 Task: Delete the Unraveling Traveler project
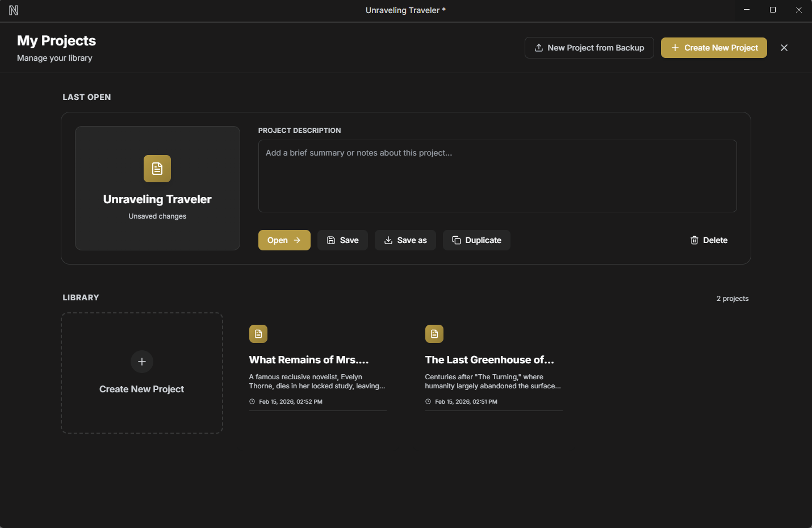(709, 240)
